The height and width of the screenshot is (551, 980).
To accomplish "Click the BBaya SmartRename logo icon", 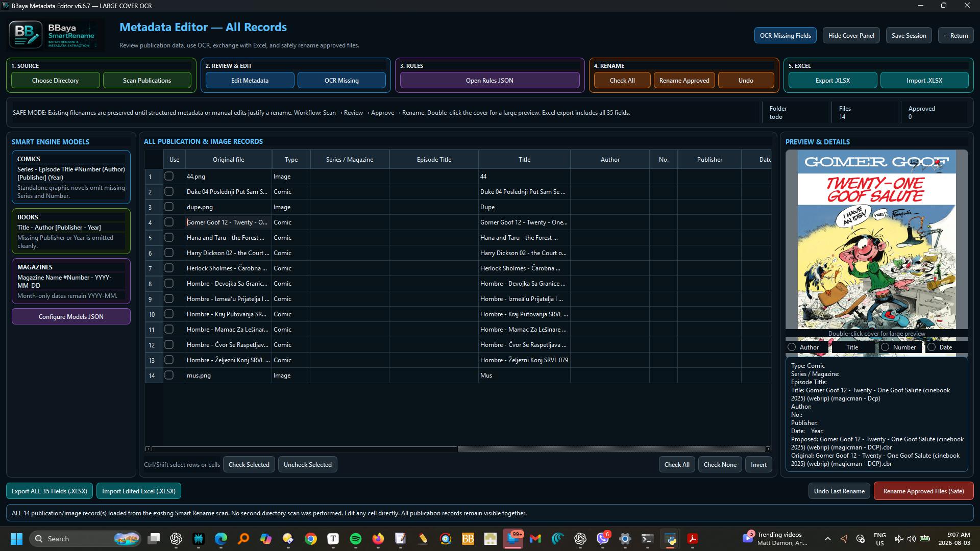I will (x=26, y=35).
